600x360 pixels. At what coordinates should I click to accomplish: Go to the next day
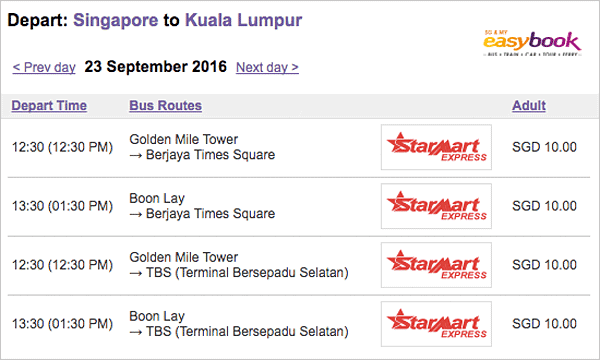(x=267, y=67)
